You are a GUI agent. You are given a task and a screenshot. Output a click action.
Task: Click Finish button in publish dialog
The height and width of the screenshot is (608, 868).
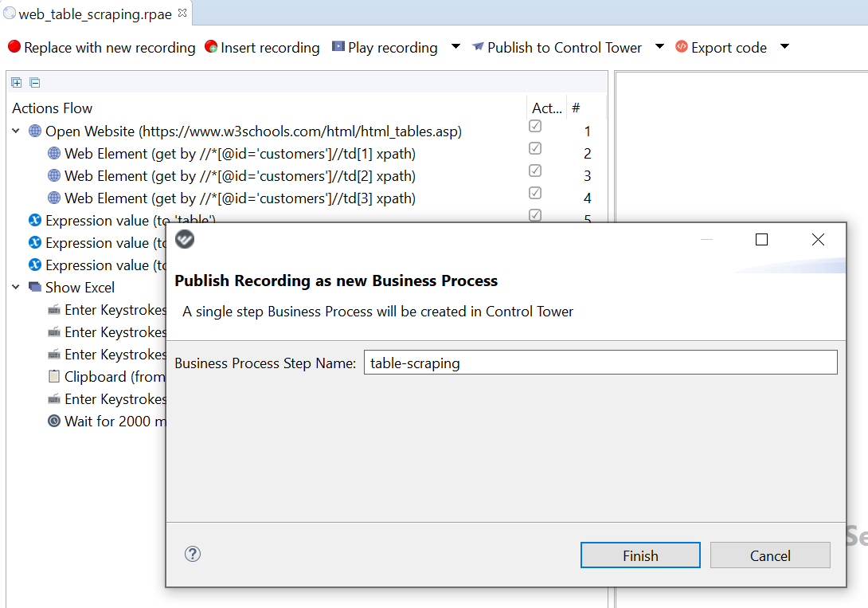(640, 555)
